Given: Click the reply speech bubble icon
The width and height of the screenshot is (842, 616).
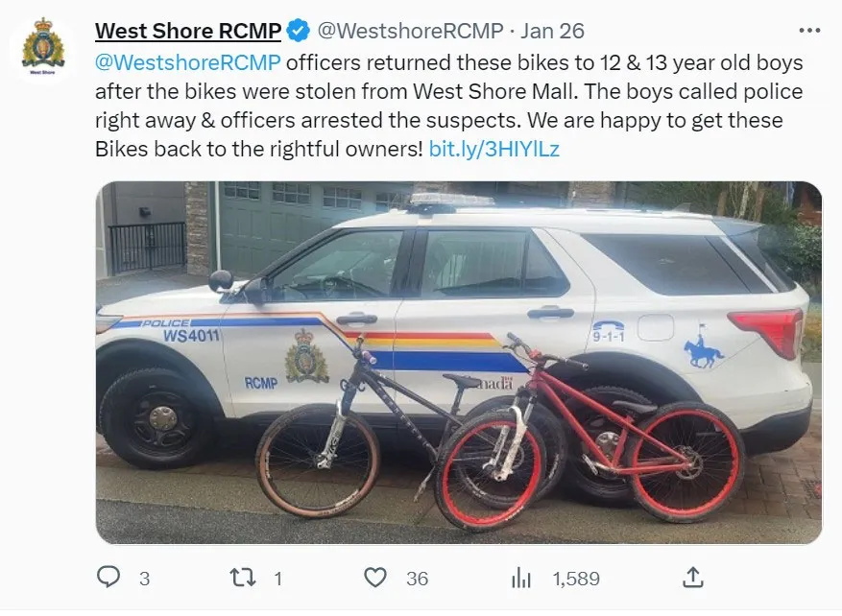Looking at the screenshot, I should 108,578.
